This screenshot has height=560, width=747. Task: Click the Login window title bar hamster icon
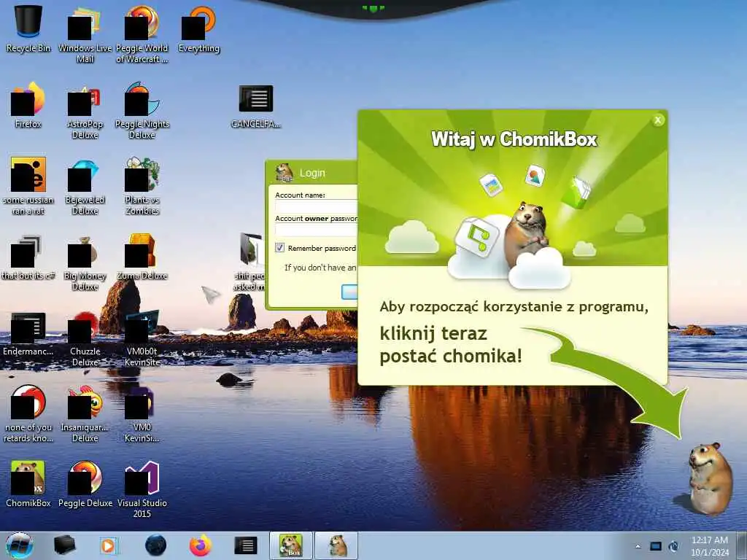click(285, 172)
